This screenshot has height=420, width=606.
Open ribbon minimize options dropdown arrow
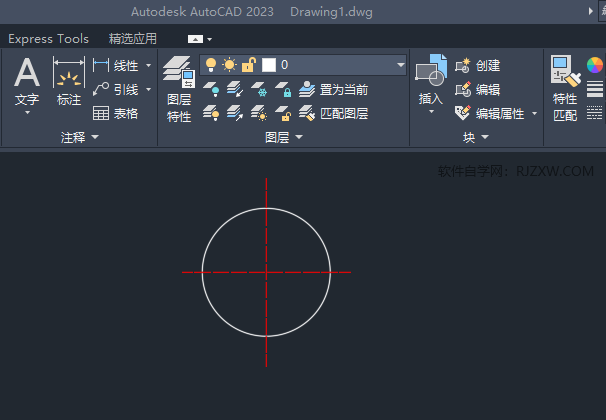[x=209, y=39]
